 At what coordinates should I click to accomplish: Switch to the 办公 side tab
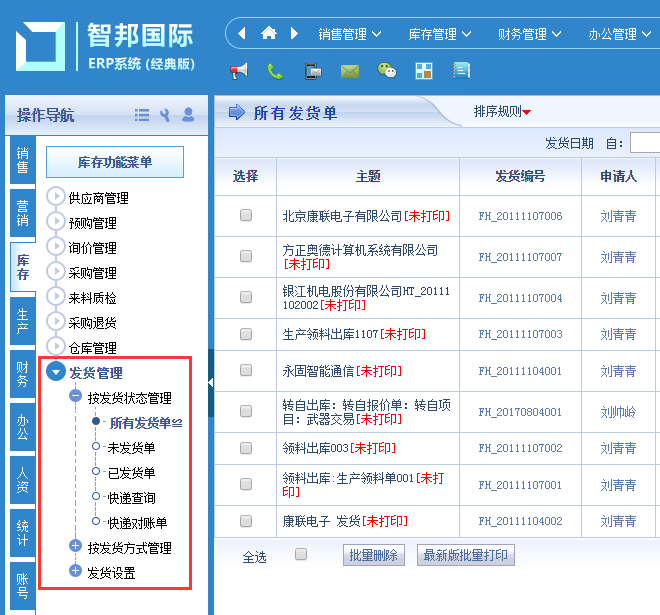tap(22, 427)
